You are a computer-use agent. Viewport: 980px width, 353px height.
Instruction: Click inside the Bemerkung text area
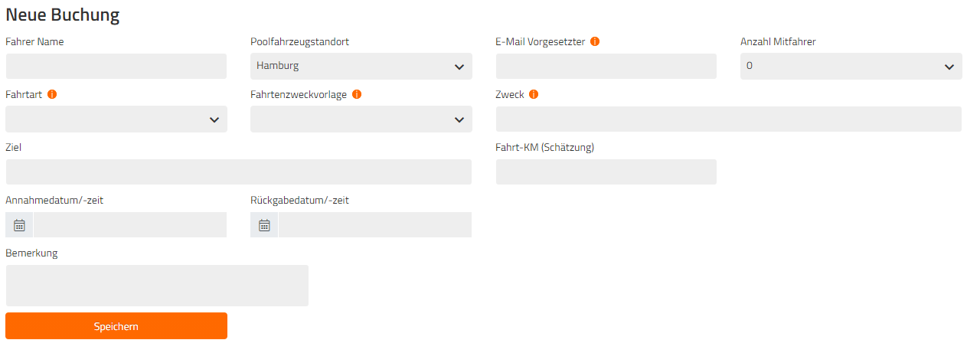[157, 286]
